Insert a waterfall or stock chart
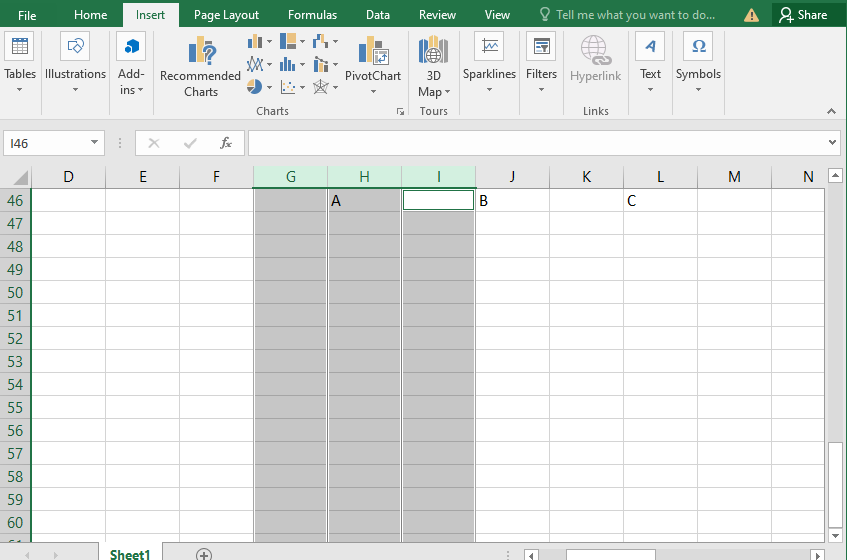 click(x=320, y=41)
